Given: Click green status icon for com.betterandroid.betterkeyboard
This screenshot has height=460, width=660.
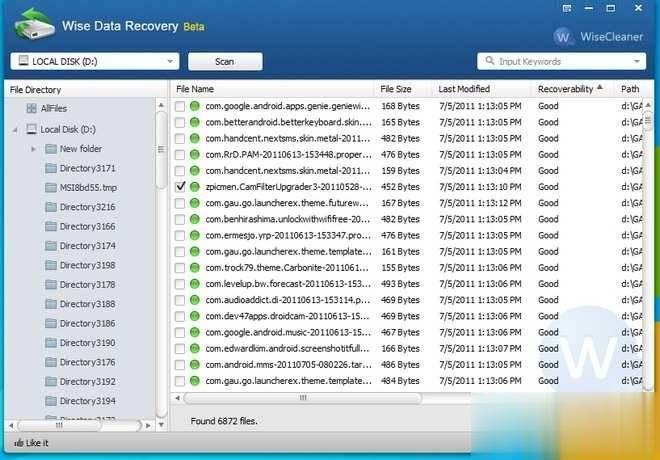Looking at the screenshot, I should pyautogui.click(x=194, y=122).
